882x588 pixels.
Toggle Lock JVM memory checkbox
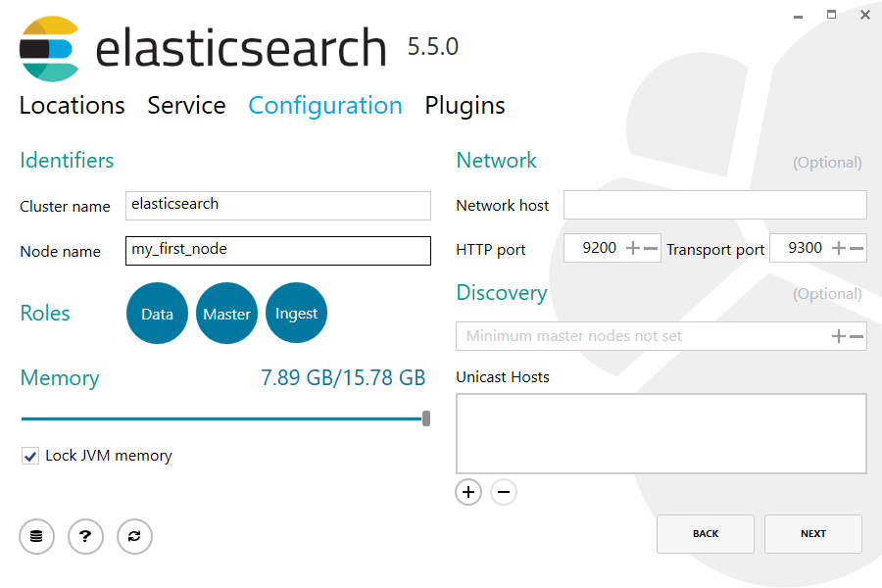tap(30, 456)
